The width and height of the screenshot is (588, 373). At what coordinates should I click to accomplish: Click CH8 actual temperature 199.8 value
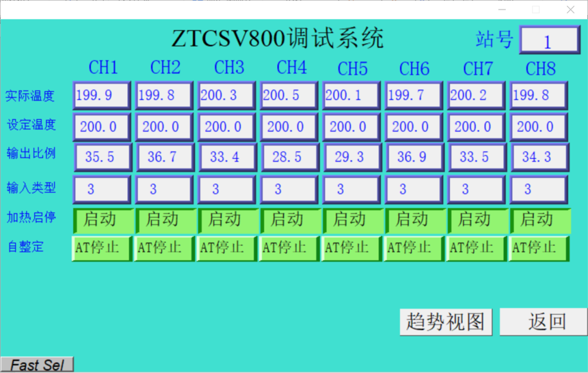(x=539, y=95)
